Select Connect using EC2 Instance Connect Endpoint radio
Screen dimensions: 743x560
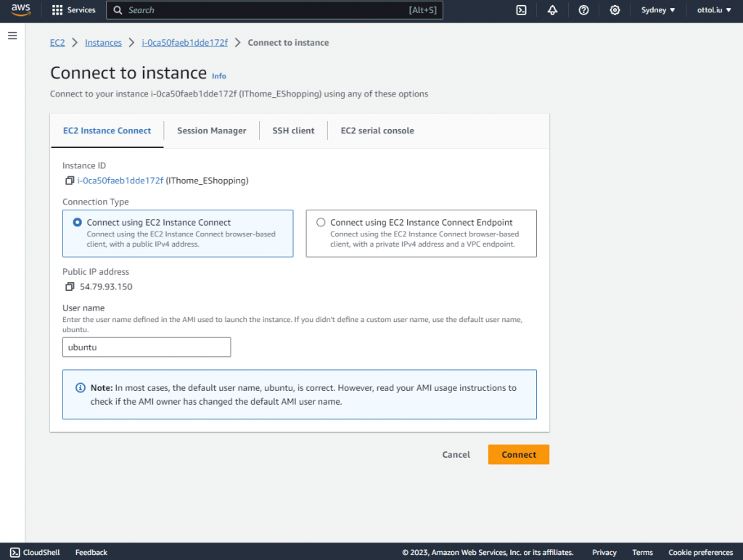(x=321, y=222)
